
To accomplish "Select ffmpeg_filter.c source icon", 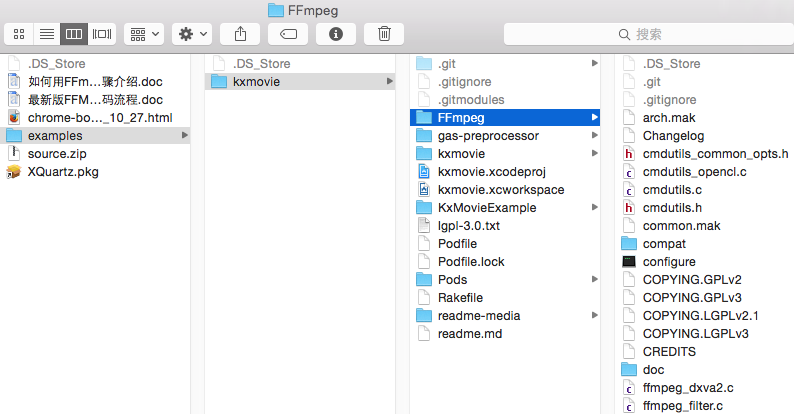I will pos(629,405).
